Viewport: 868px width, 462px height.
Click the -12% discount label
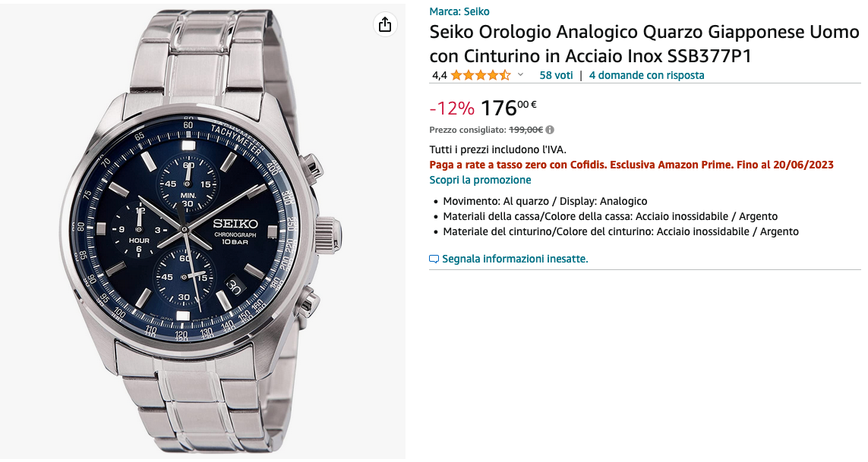(x=452, y=108)
